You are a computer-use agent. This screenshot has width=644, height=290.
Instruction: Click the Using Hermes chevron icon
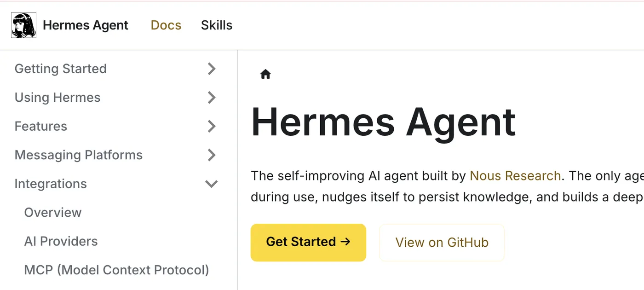(211, 98)
